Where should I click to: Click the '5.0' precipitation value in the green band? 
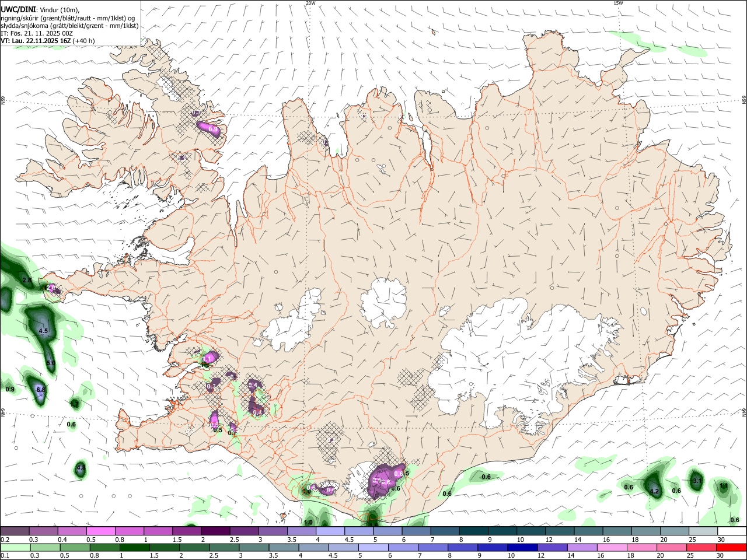click(51, 363)
